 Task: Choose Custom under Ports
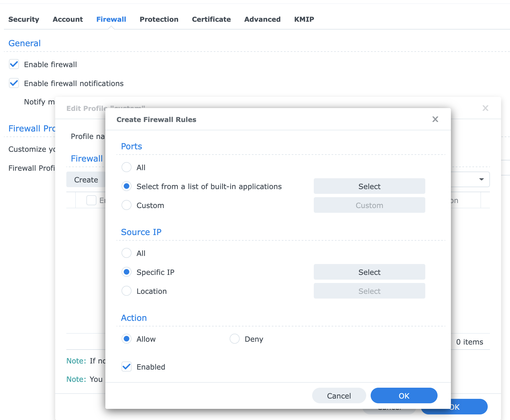pyautogui.click(x=127, y=205)
